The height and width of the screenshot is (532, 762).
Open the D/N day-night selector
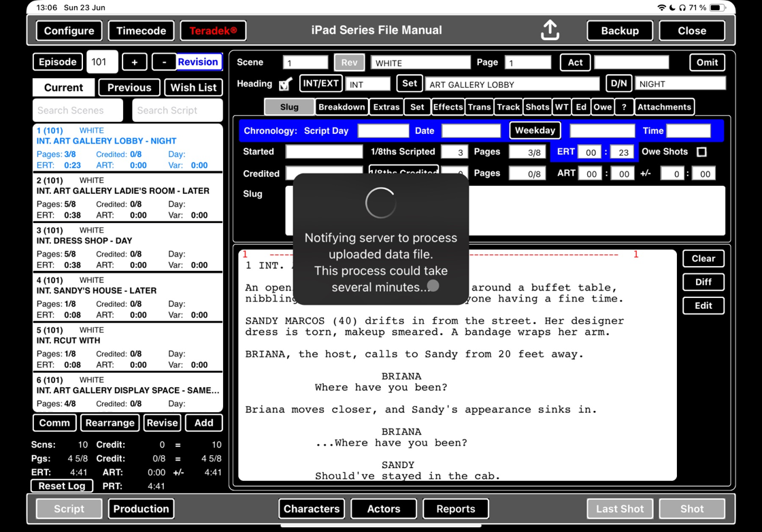point(618,84)
